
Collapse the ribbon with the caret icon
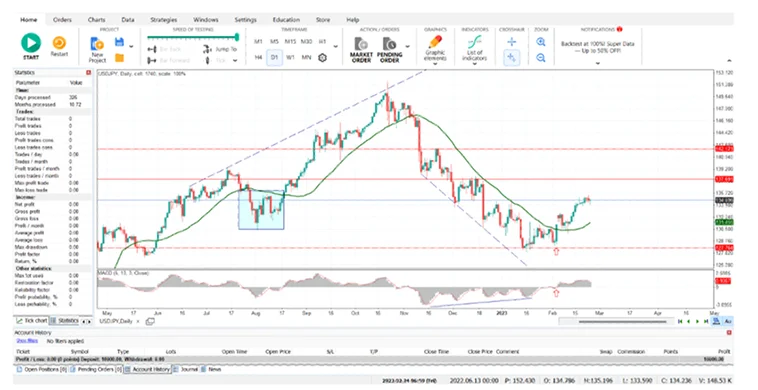coord(729,61)
